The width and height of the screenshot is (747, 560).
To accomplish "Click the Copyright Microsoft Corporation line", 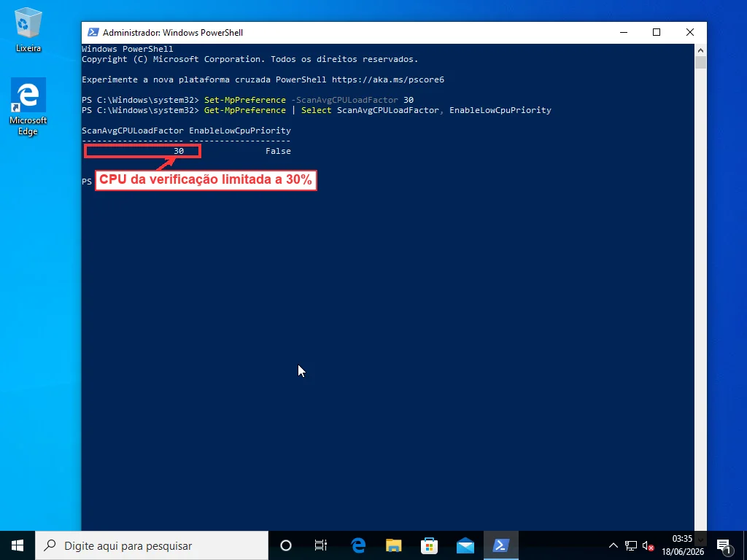I will [x=249, y=59].
